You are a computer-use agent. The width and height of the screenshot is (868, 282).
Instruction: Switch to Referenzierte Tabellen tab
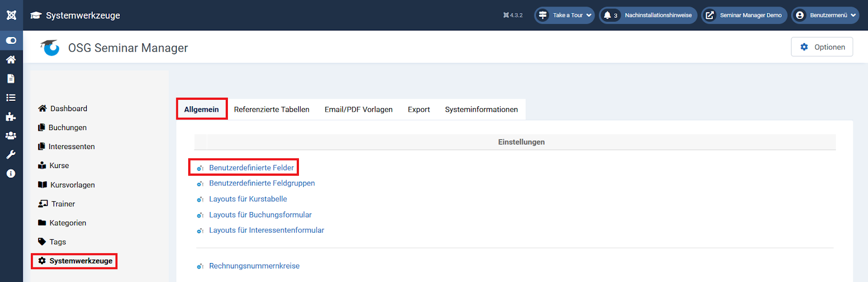click(272, 109)
